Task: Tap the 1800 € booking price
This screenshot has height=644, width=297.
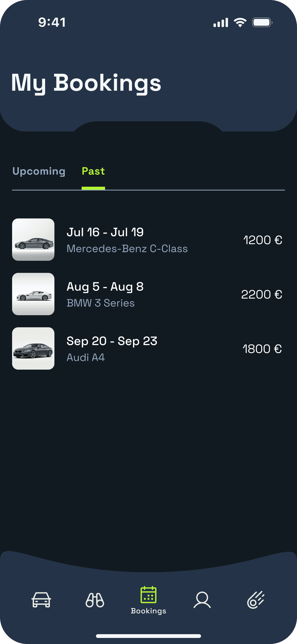Action: tap(262, 349)
